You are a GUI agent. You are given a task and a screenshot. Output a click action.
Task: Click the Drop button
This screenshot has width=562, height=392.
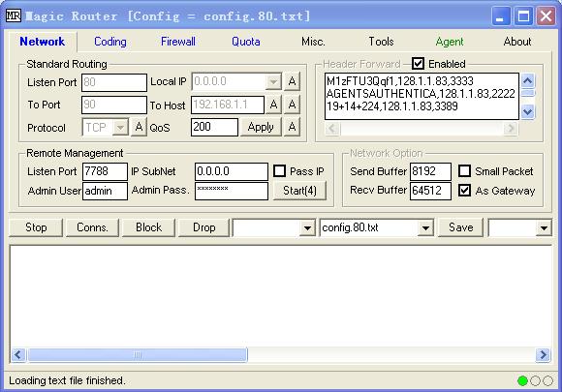point(203,227)
